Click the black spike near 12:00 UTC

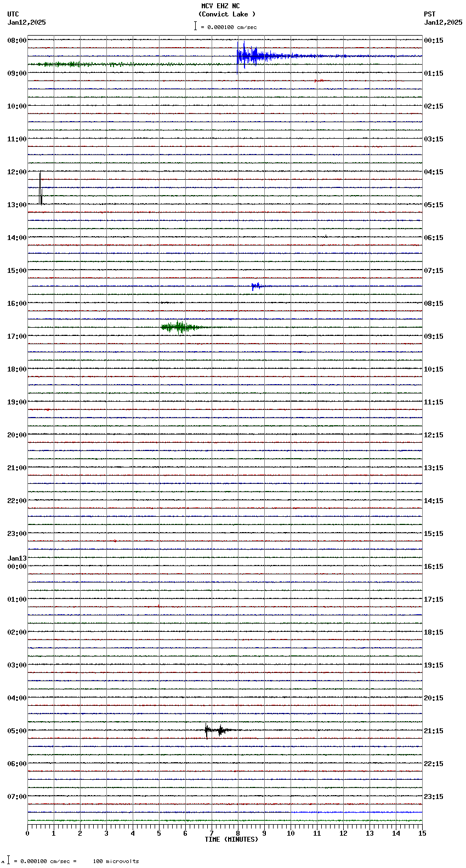click(41, 188)
